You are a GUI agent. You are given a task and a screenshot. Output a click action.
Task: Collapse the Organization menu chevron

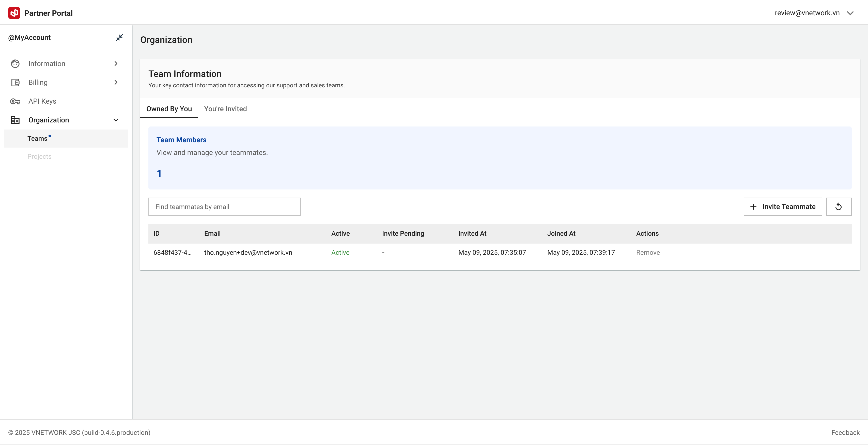point(116,120)
